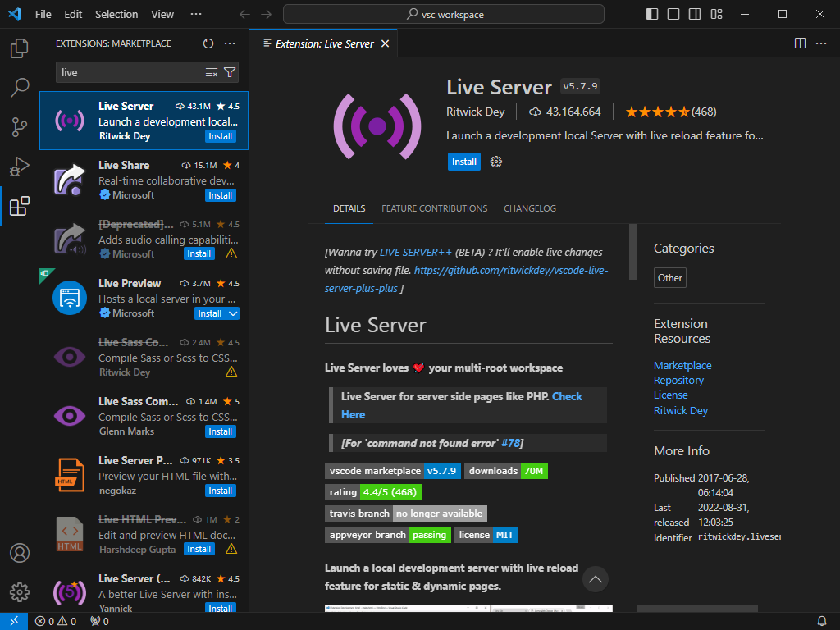Open the Ritwick Dey resource link

tap(680, 410)
